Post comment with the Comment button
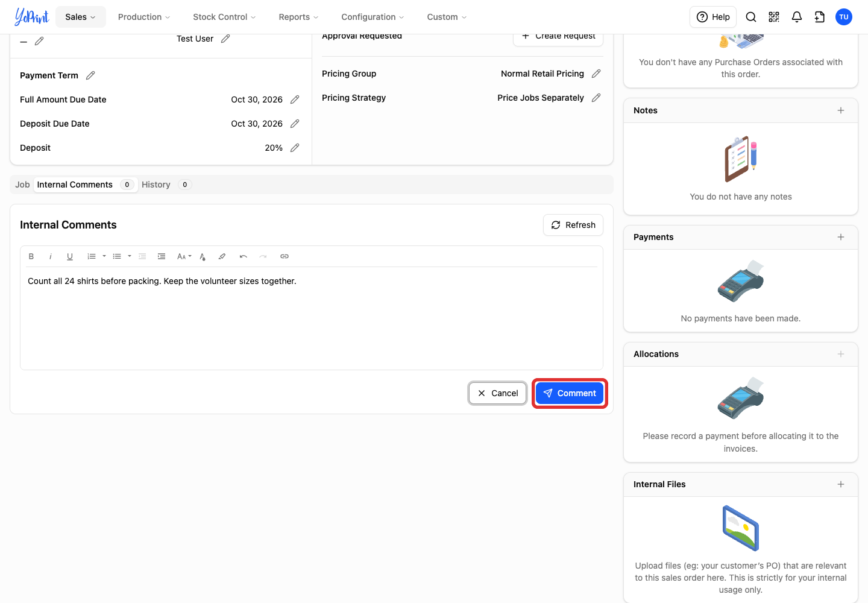This screenshot has height=603, width=868. click(570, 393)
